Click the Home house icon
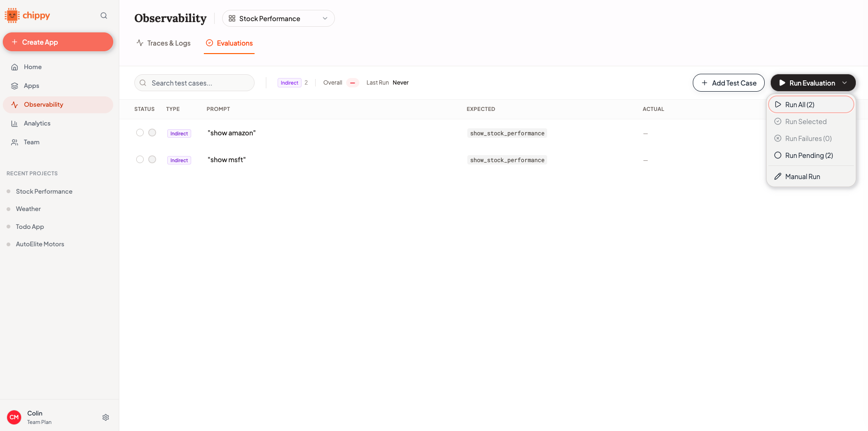868x431 pixels. [15, 67]
